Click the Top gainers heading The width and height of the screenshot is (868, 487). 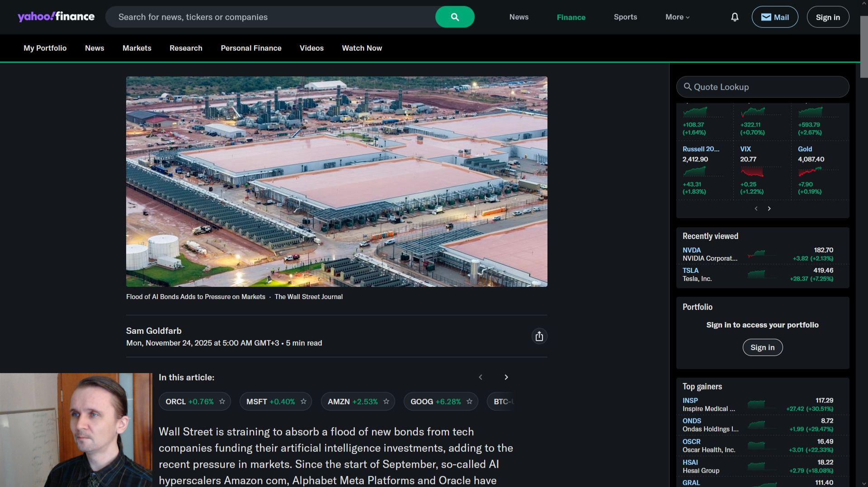pos(702,386)
